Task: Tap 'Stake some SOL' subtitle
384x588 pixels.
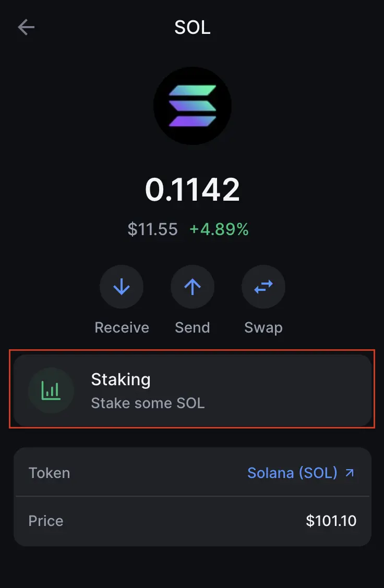Action: [148, 403]
